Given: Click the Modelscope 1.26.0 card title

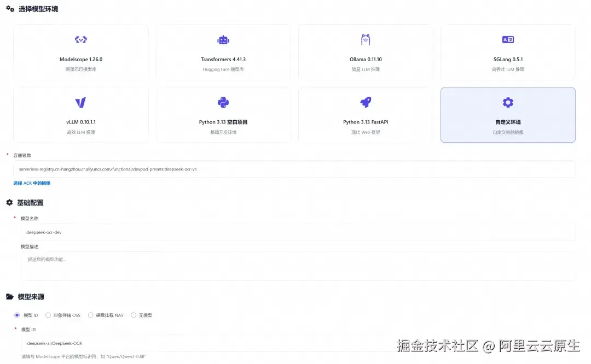Looking at the screenshot, I should pyautogui.click(x=80, y=60).
